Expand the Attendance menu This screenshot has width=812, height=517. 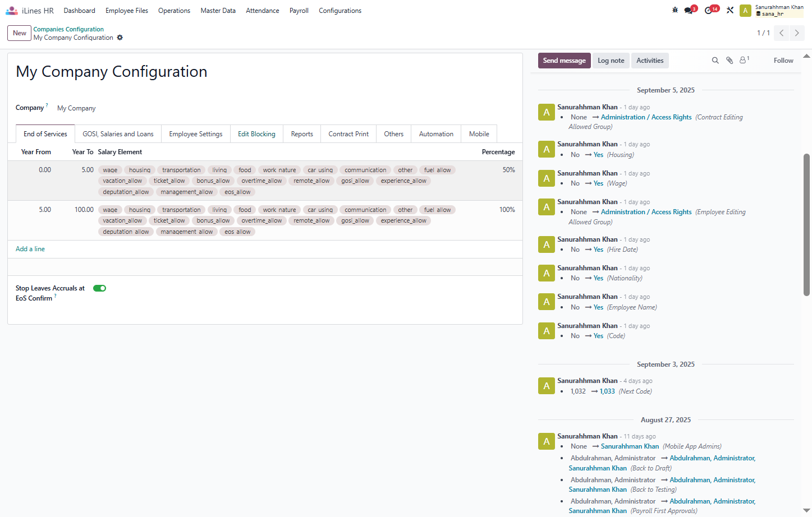click(263, 11)
